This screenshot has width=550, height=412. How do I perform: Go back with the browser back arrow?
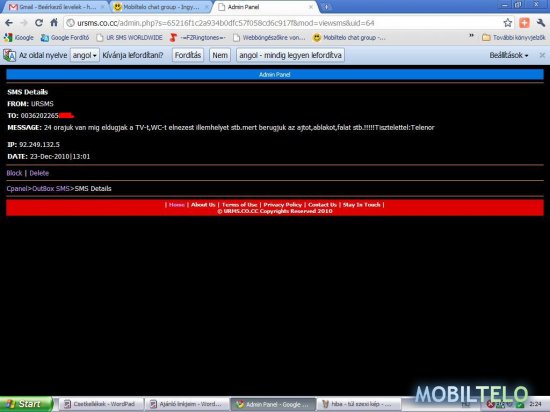(9, 23)
